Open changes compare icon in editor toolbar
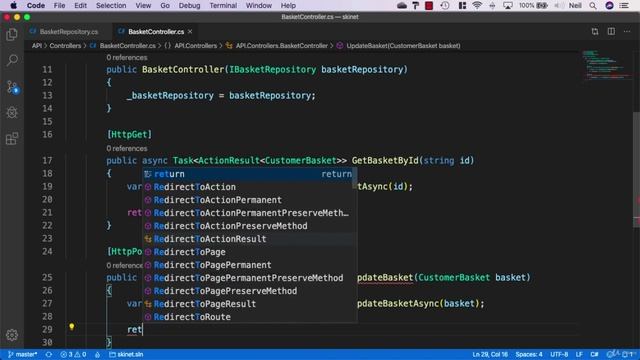Screen dimensions: 640x360 [x=595, y=31]
